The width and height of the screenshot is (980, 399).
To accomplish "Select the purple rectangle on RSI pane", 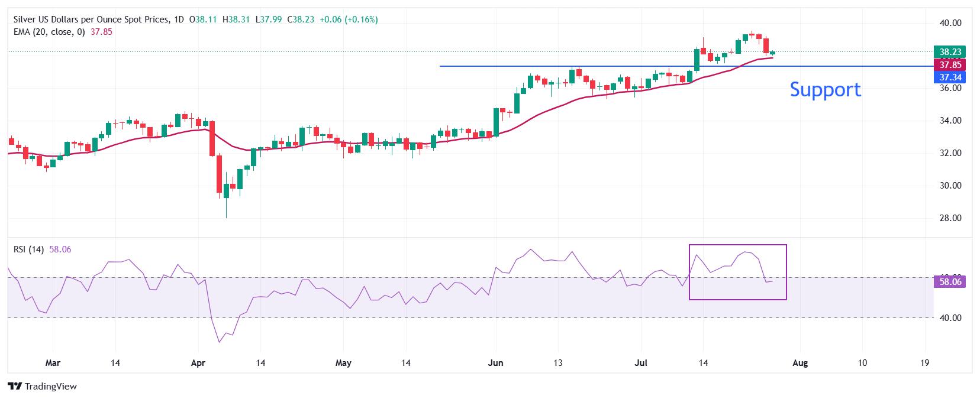I will click(x=738, y=272).
